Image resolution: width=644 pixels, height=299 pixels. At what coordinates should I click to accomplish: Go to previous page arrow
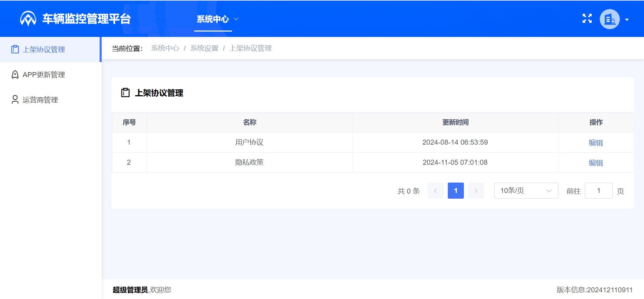click(x=436, y=191)
